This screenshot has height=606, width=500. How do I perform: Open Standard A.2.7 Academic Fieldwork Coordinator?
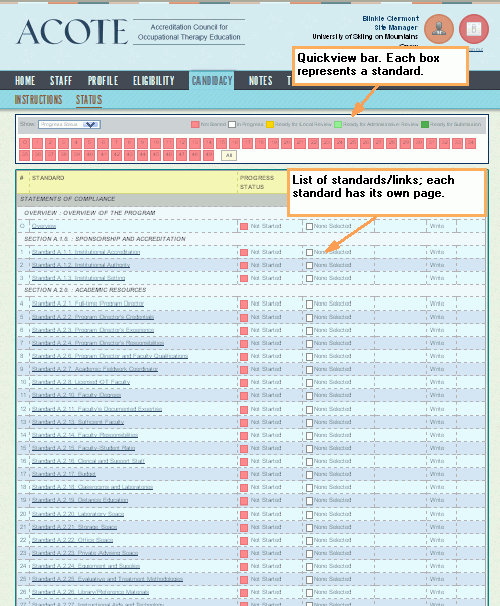point(95,369)
